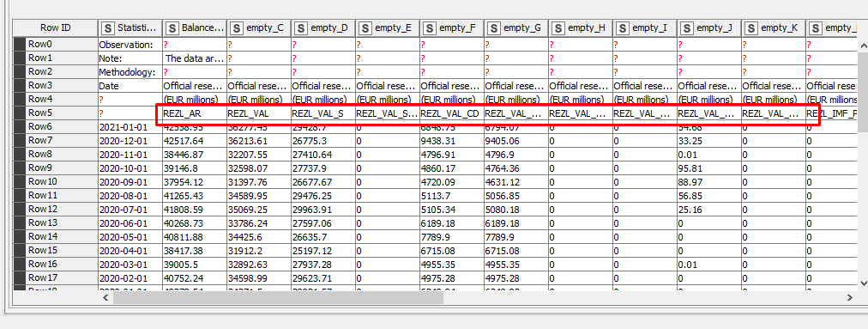Click the date cell 2020-03-01

[130, 264]
